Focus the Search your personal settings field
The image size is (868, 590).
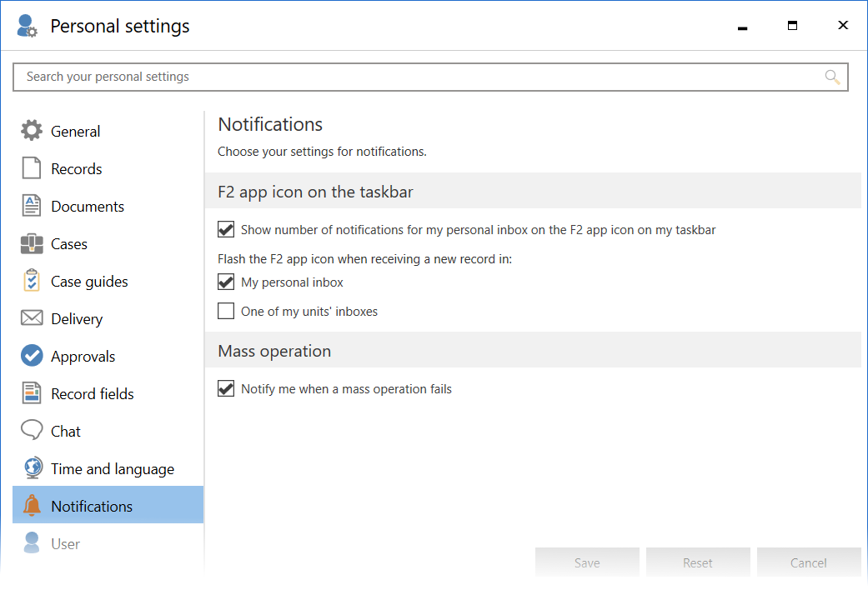click(431, 77)
